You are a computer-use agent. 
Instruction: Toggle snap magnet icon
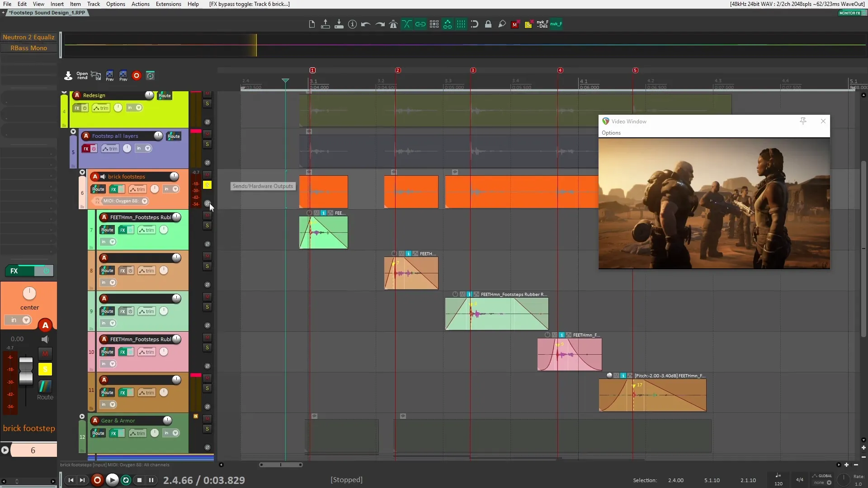pos(475,24)
